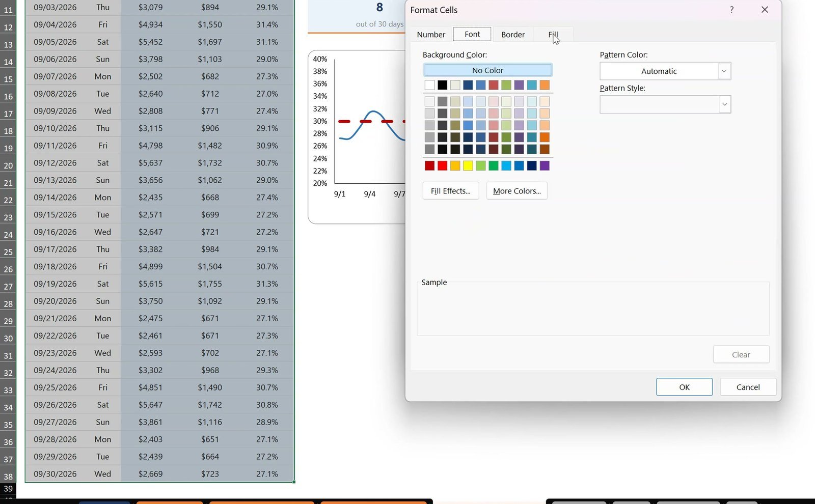Select the Fill tab
The width and height of the screenshot is (815, 504).
553,34
